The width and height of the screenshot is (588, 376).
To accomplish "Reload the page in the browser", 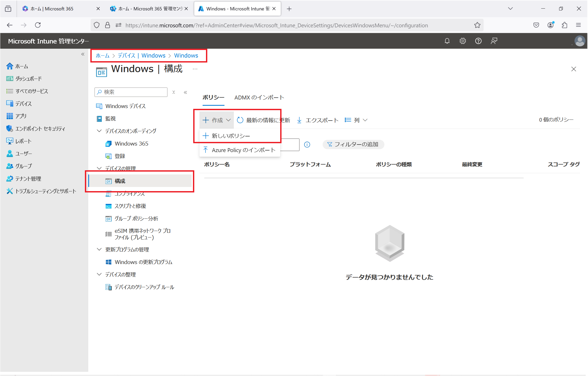I will [x=38, y=25].
